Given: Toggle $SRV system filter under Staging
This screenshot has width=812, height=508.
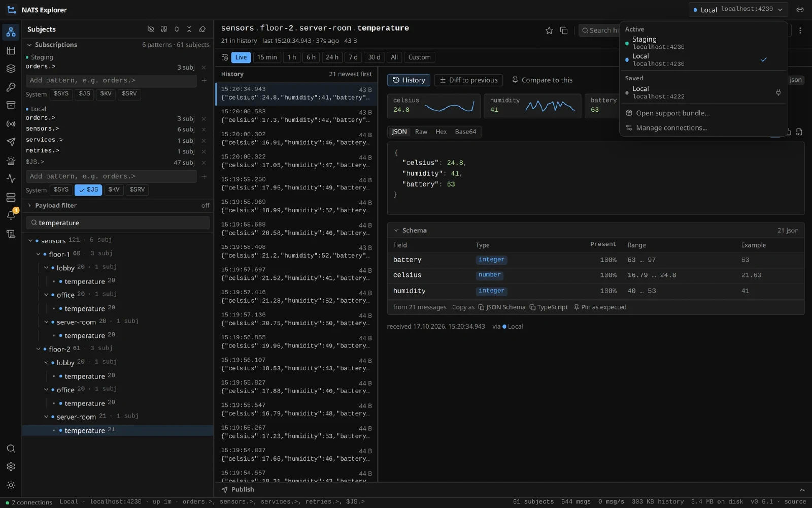Looking at the screenshot, I should (129, 94).
